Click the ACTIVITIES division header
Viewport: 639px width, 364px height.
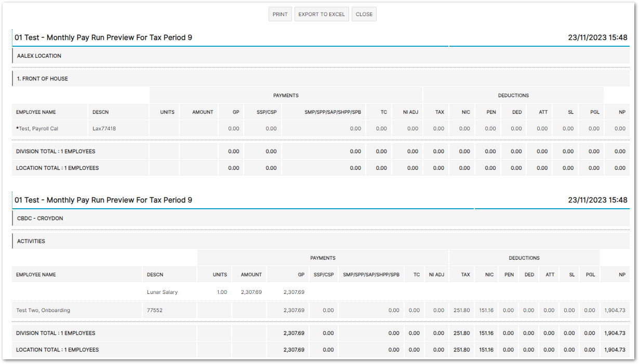coord(31,241)
